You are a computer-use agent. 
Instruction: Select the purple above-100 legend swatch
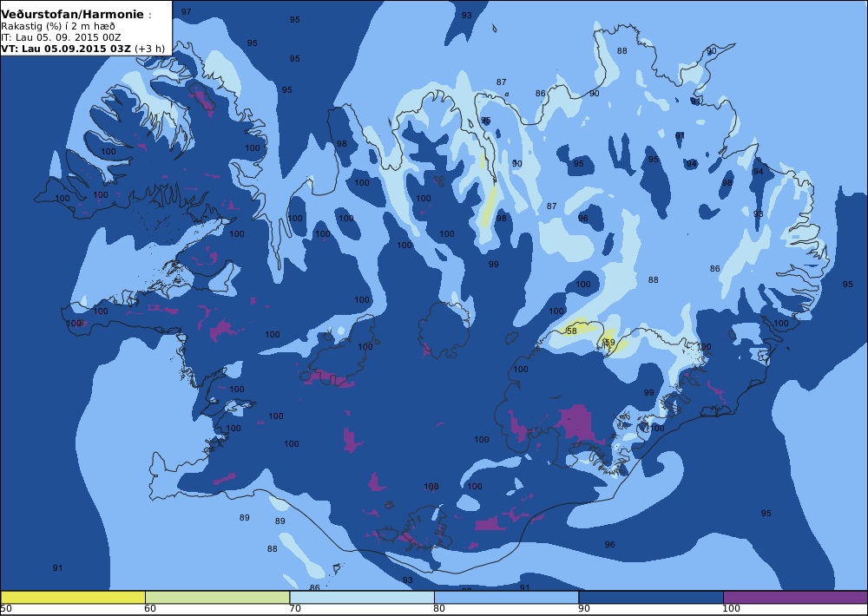[x=795, y=597]
